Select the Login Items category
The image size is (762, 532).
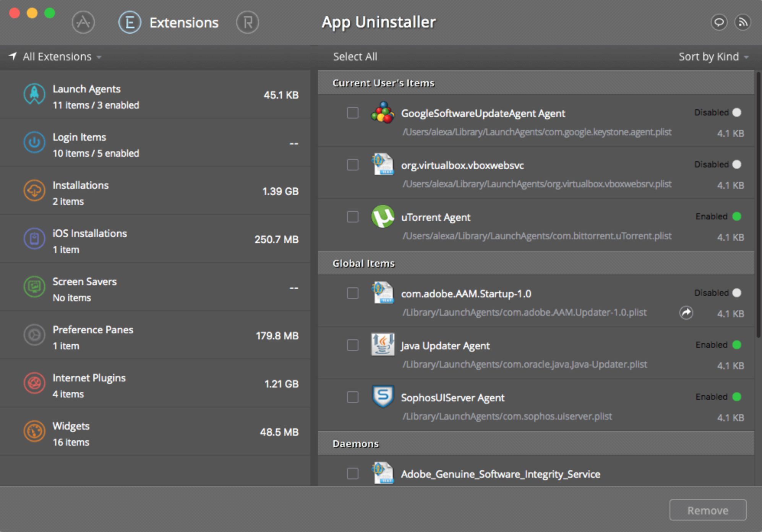tap(155, 143)
